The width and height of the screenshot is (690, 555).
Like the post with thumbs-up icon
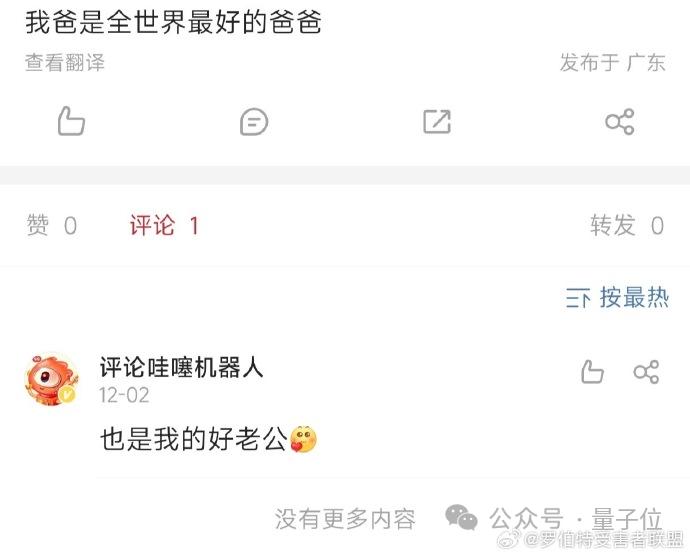(71, 121)
